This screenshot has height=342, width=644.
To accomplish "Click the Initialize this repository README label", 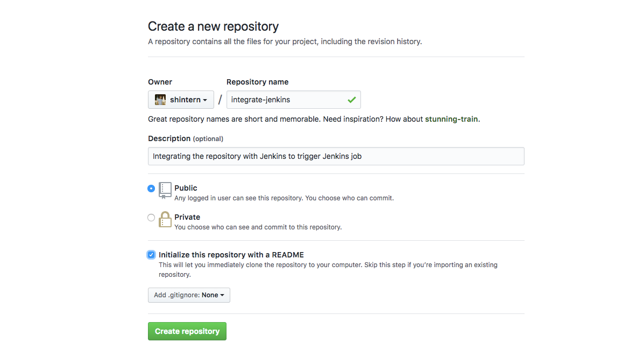I will 231,255.
